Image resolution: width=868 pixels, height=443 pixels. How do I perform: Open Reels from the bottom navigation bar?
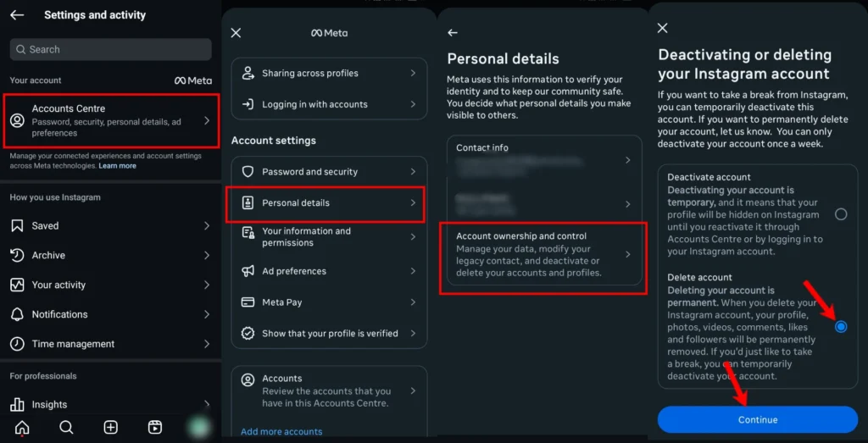[155, 428]
